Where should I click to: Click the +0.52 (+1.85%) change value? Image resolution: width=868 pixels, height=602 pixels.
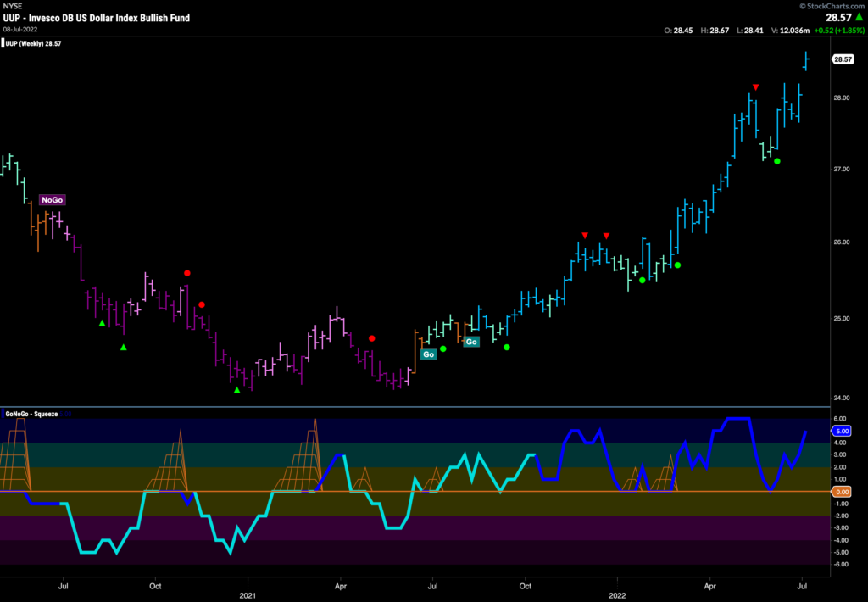coord(838,31)
